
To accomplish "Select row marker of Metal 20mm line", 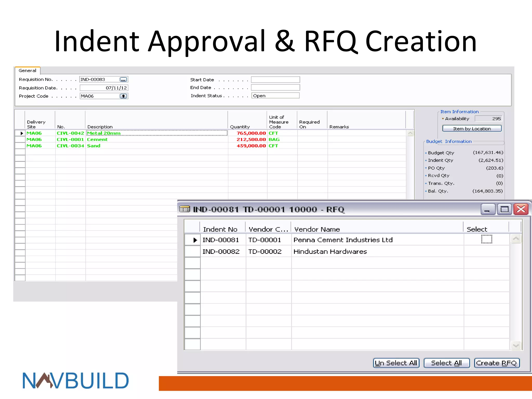I will [20, 133].
